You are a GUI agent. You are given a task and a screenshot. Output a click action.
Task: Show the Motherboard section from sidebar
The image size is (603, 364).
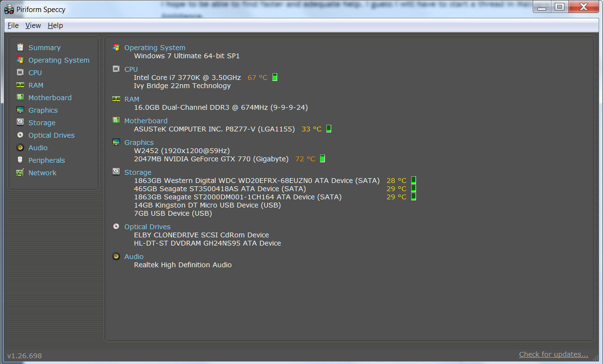tap(50, 98)
